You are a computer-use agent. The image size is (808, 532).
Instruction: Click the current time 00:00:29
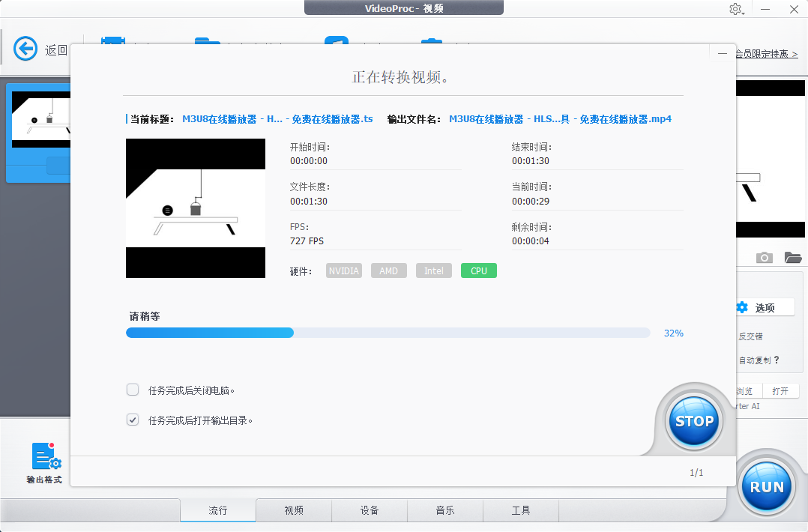(x=530, y=202)
